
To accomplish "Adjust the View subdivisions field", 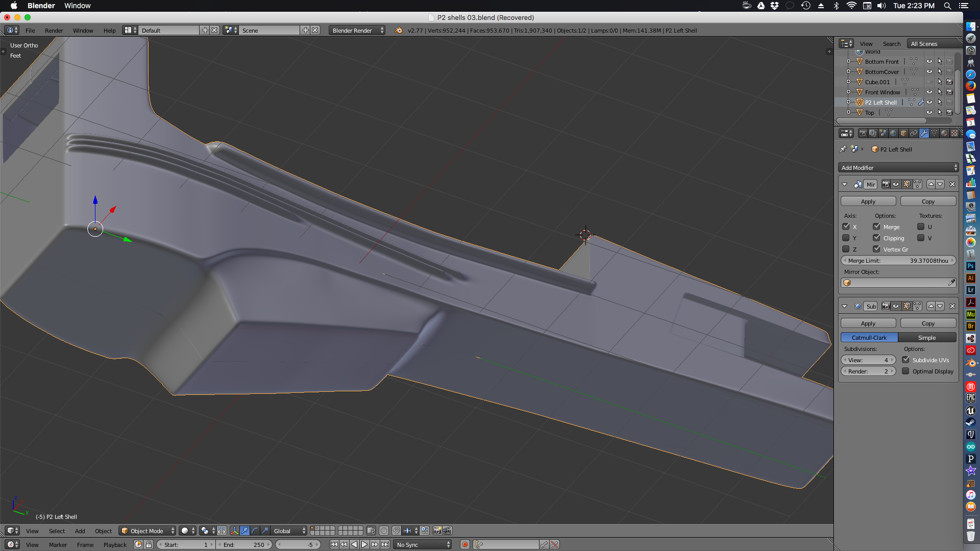I will [x=868, y=360].
